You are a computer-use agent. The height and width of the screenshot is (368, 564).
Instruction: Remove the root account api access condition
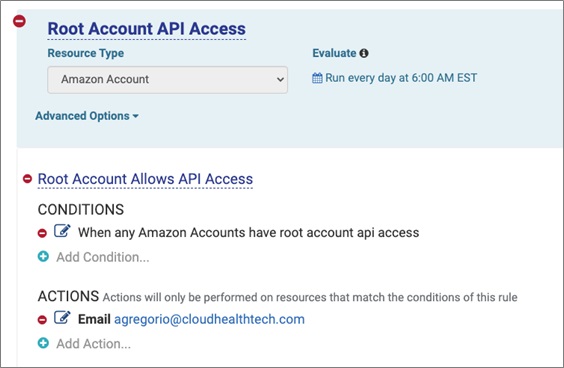click(42, 233)
